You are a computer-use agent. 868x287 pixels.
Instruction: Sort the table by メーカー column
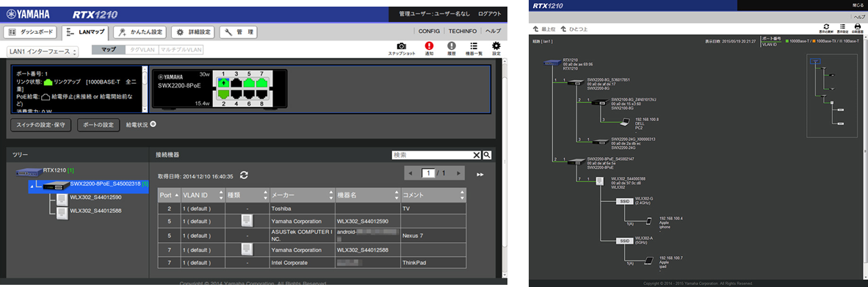pos(302,195)
